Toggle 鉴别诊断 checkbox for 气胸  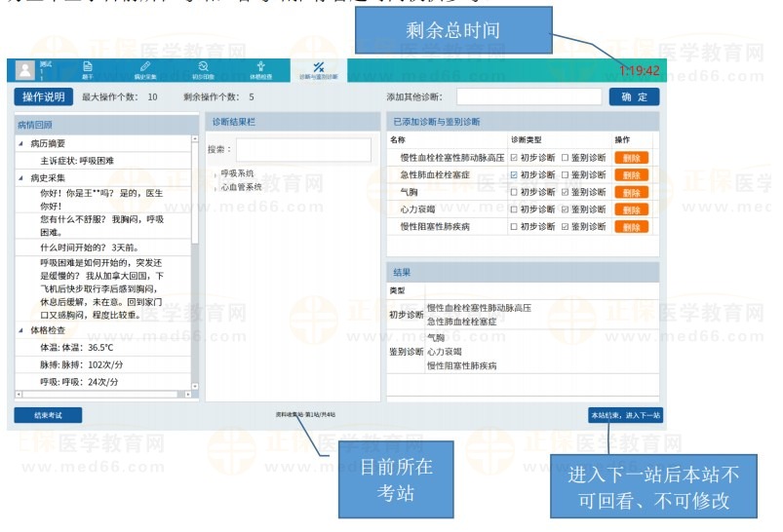point(565,192)
